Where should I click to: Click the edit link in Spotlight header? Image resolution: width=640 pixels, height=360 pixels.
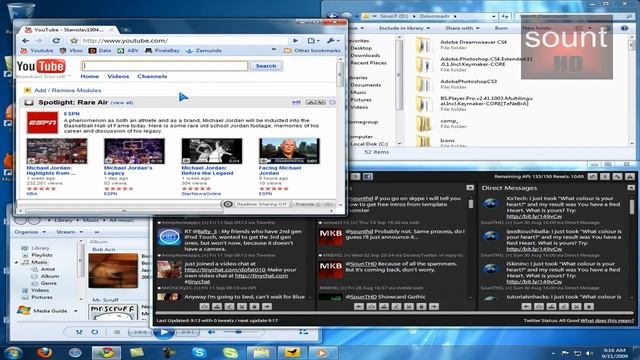click(x=296, y=102)
